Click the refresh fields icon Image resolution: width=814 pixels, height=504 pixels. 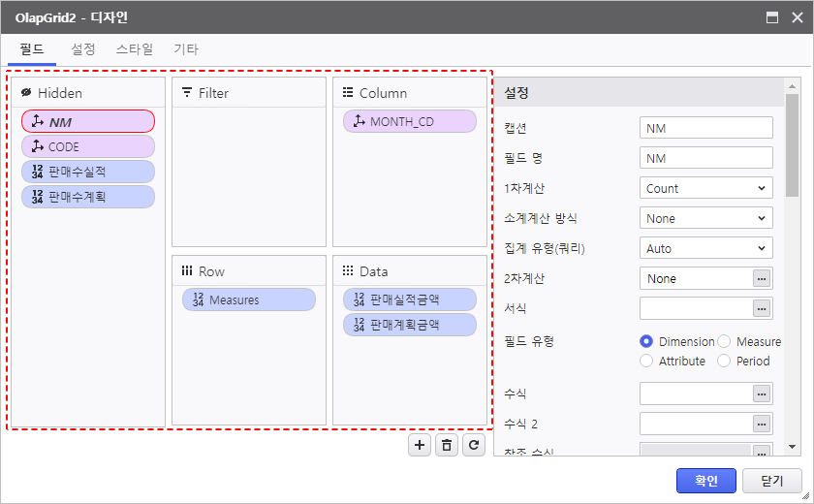coord(473,445)
